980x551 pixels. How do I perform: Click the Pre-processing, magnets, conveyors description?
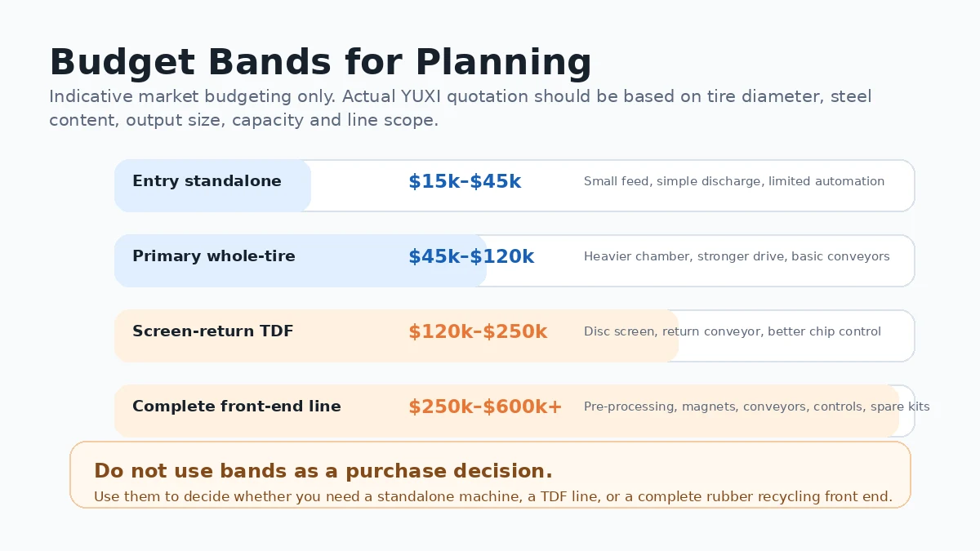(x=757, y=407)
